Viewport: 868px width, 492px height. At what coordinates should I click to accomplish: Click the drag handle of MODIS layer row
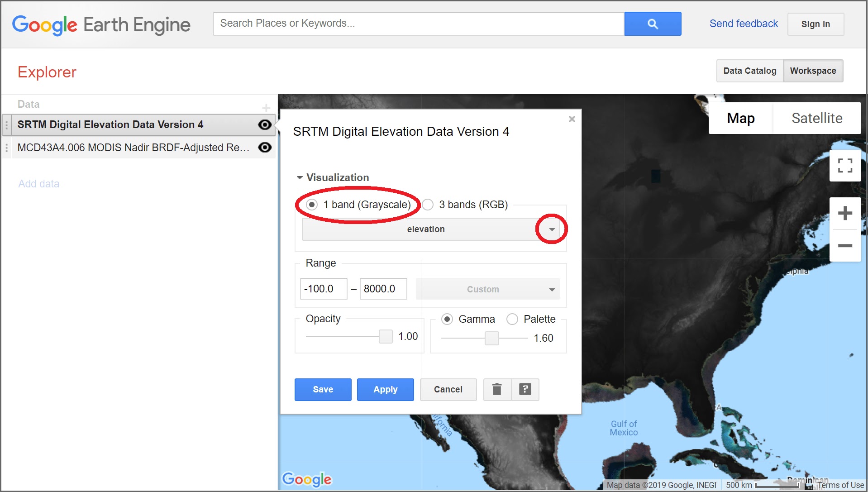pos(7,148)
